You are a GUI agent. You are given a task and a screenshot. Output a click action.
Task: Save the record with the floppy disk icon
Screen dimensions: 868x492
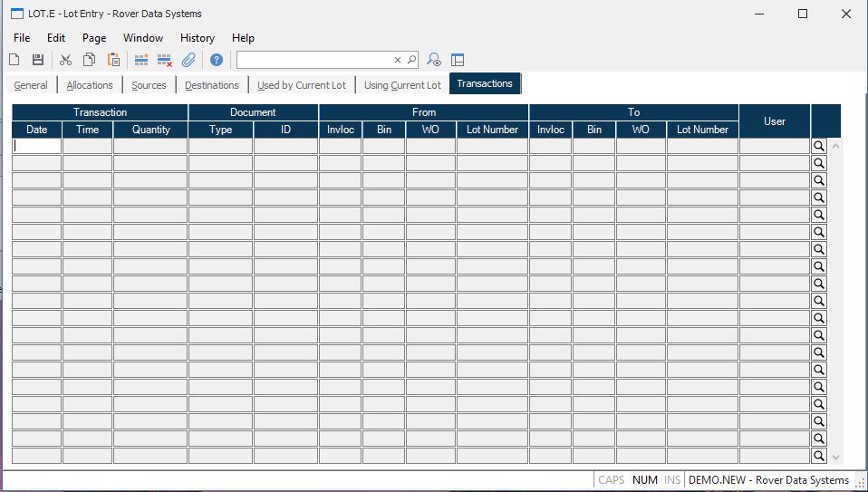pos(38,60)
